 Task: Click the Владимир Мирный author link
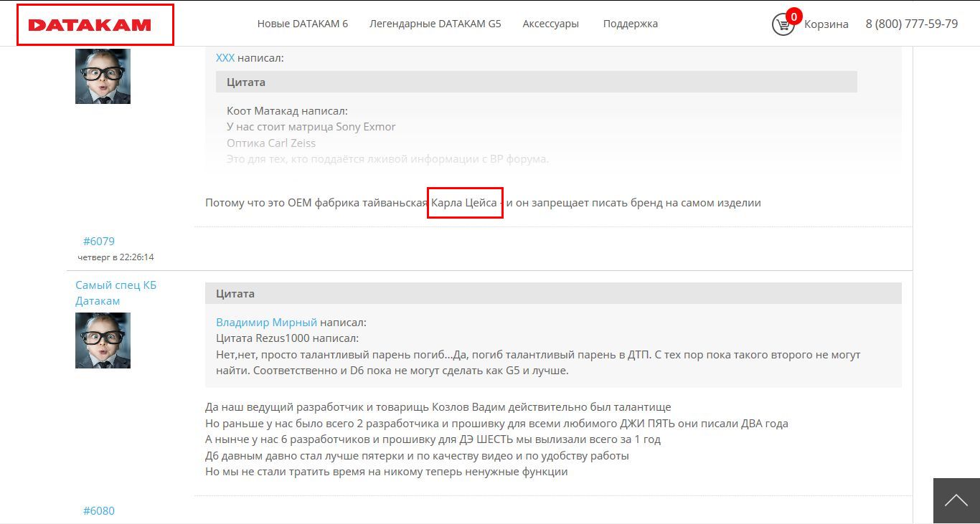[266, 323]
